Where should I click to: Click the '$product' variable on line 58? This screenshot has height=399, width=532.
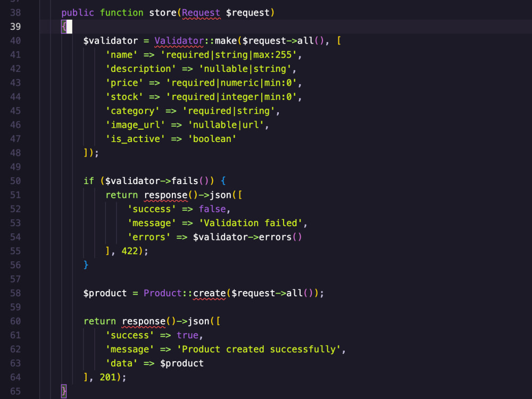click(x=105, y=293)
